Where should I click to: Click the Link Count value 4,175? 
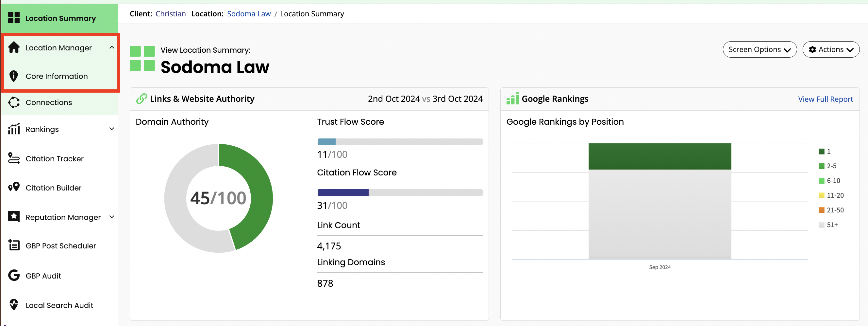[329, 246]
